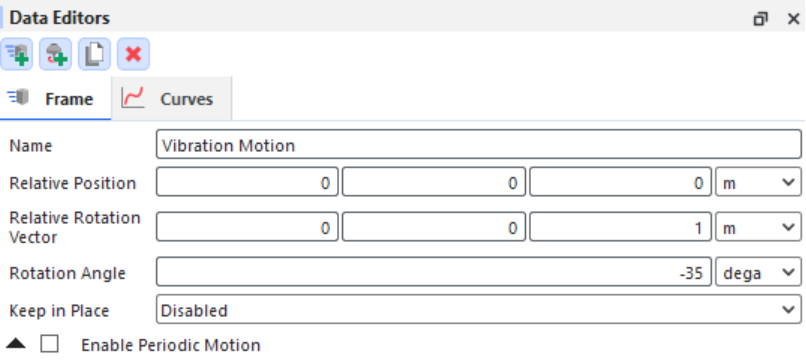
Task: Click the Rotation Angle value field
Action: pos(434,271)
